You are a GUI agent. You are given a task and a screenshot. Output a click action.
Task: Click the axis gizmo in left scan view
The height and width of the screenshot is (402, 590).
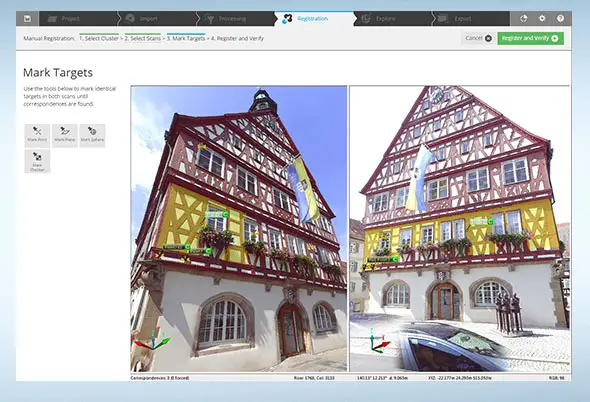152,340
